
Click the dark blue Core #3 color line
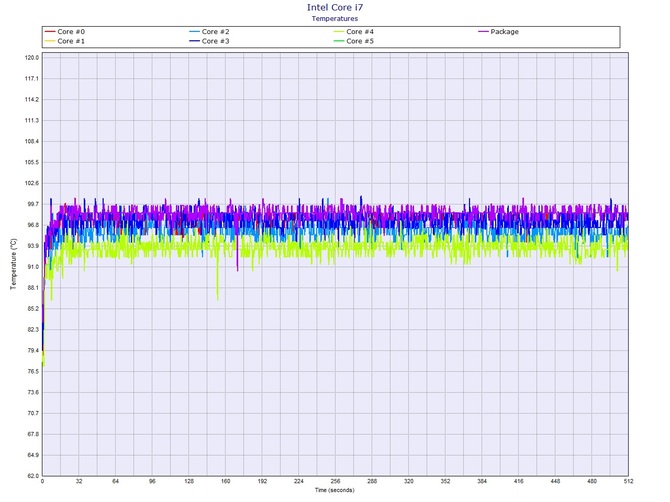(x=194, y=41)
